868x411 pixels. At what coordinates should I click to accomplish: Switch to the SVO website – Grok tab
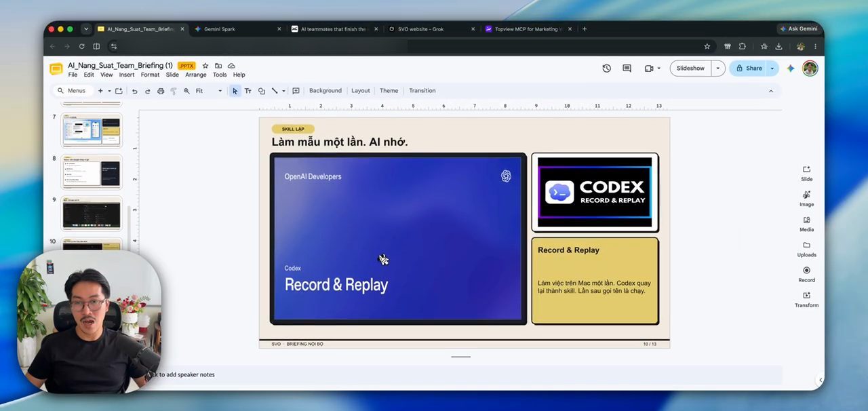[430, 29]
